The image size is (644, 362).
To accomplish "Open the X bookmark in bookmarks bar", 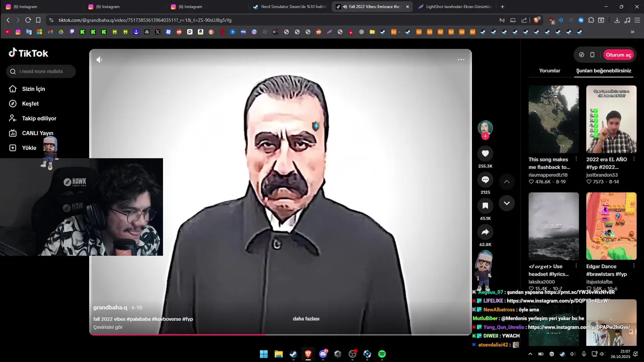I will [157, 32].
